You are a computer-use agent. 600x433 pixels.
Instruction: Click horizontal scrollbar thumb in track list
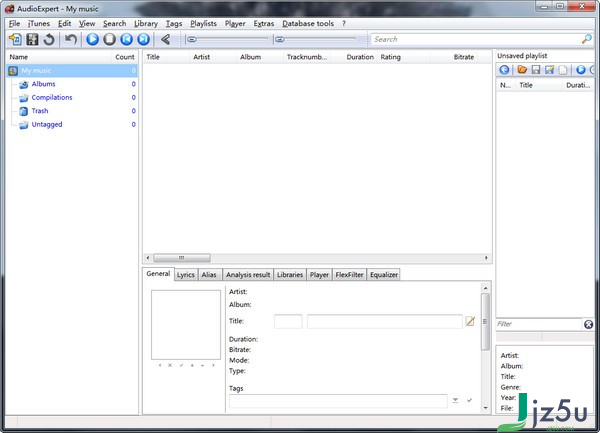pos(182,258)
